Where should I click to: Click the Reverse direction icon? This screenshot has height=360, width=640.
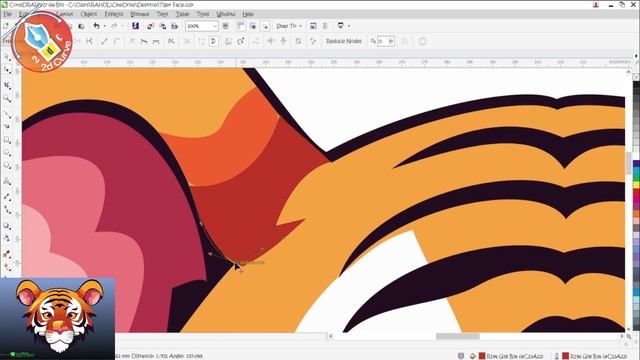click(171, 41)
